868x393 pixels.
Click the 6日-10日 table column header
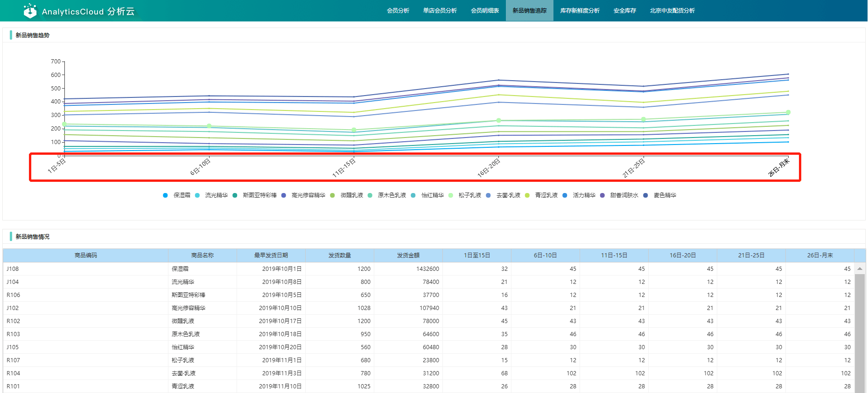(546, 255)
